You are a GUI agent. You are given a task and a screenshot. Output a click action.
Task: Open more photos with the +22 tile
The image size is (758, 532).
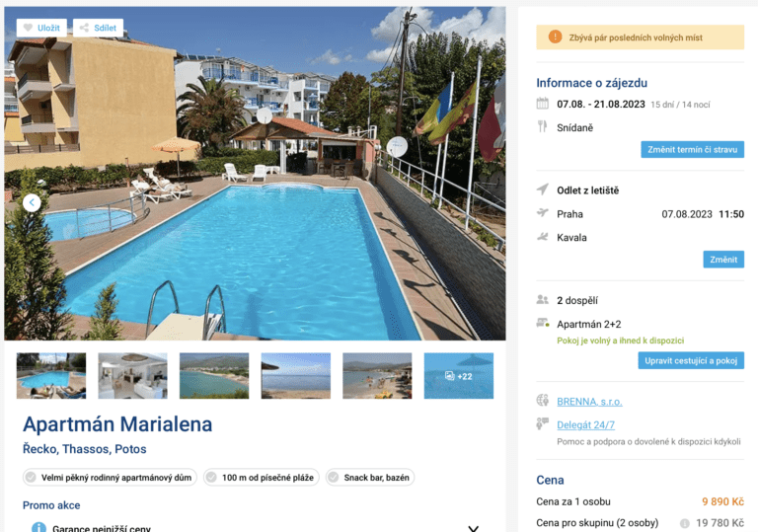[x=459, y=376]
